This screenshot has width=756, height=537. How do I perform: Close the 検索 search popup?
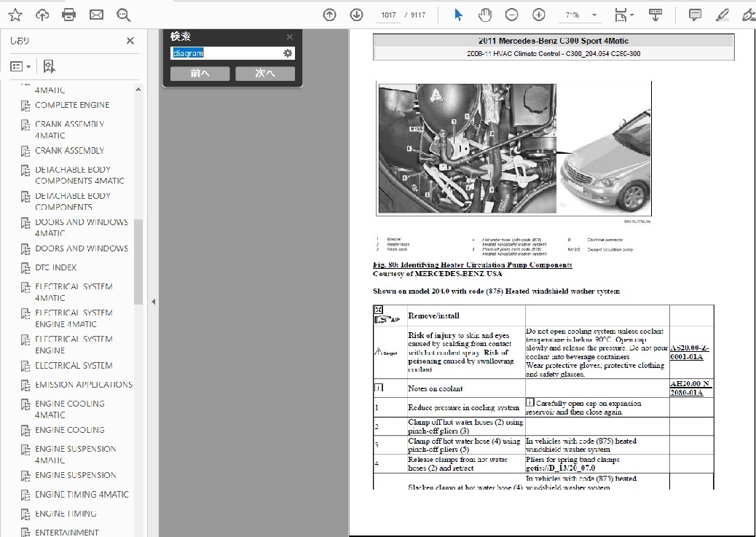pyautogui.click(x=289, y=37)
